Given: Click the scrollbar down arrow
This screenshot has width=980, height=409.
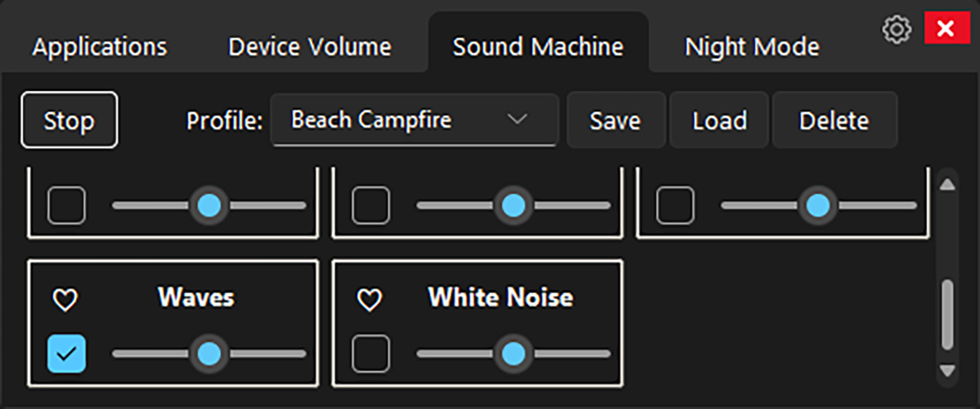Looking at the screenshot, I should pos(947,371).
